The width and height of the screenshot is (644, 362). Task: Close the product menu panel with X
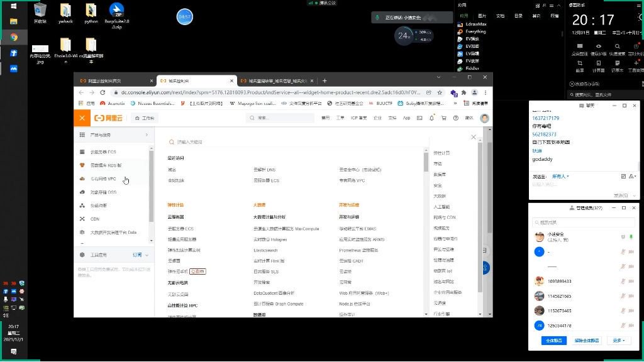point(473,137)
